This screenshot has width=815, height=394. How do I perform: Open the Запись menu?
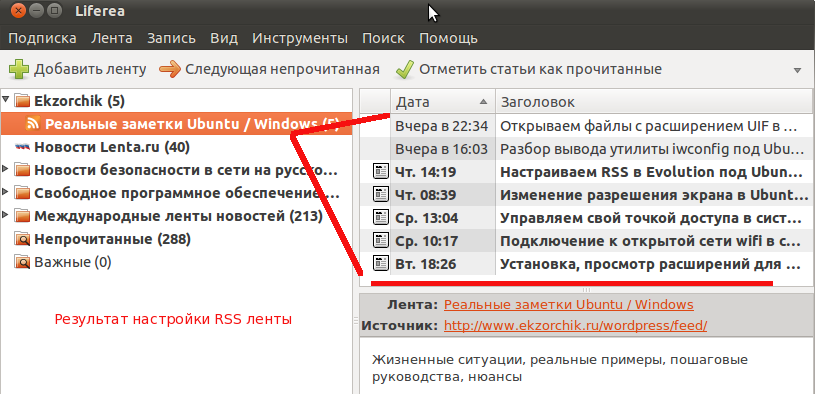pyautogui.click(x=171, y=38)
